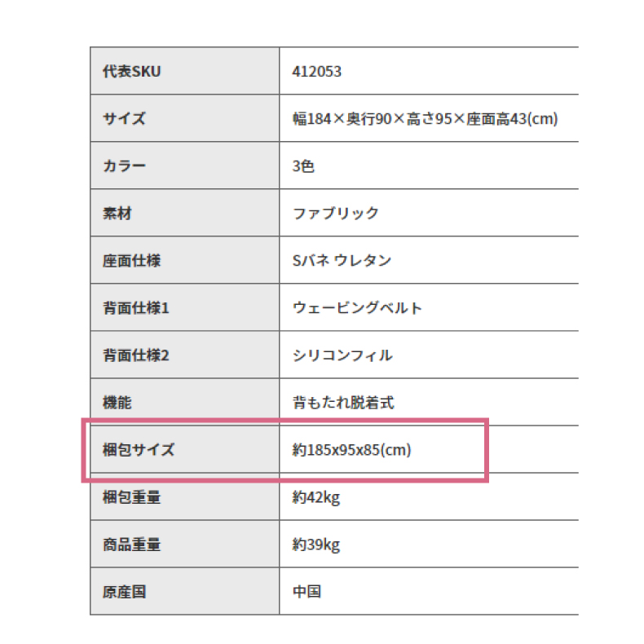Click the 背もたれ脱着式 value
The width and height of the screenshot is (644, 644).
pyautogui.click(x=343, y=403)
